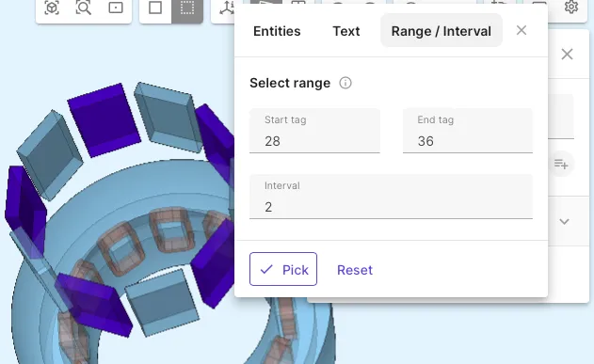Toggle the dashed box selection mode icon

pyautogui.click(x=187, y=8)
